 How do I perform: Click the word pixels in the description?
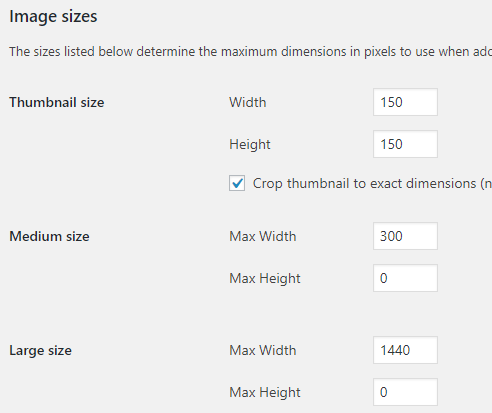[380, 52]
